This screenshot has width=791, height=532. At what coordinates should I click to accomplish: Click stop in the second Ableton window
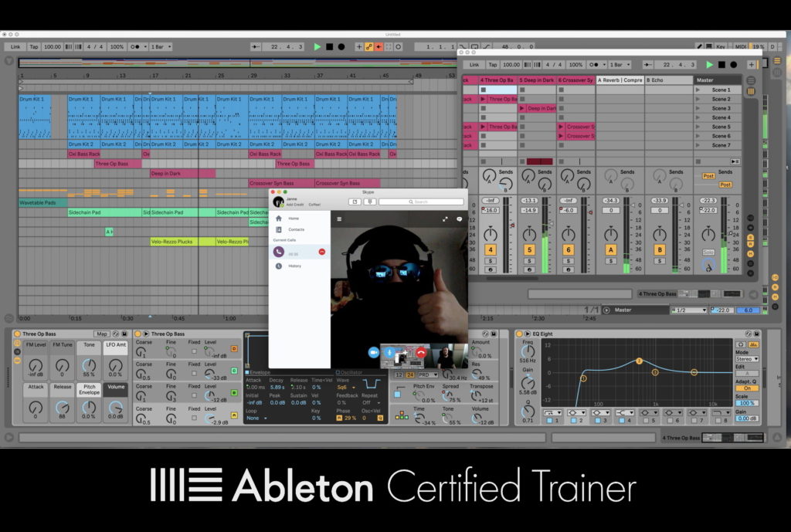click(x=722, y=65)
